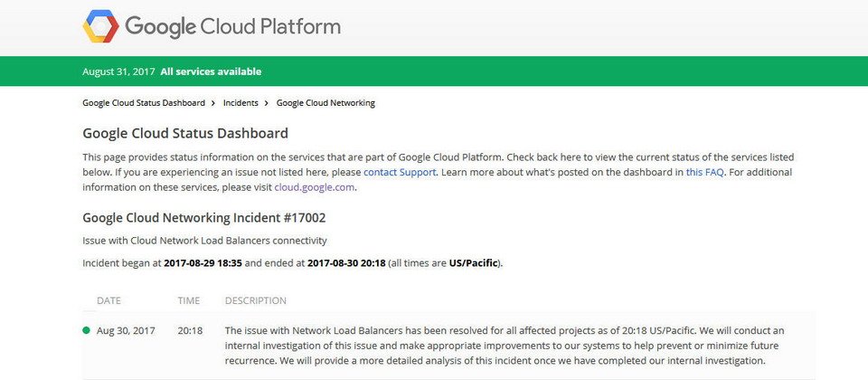Click the Google Cloud Platform wordmark text
Viewport: 868px width, 380px height.
(x=232, y=26)
